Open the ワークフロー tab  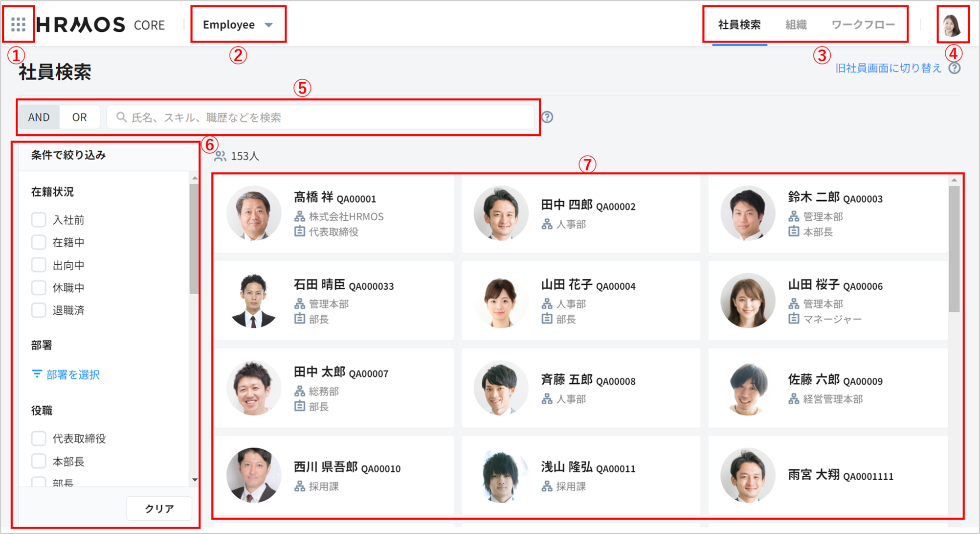pos(863,24)
